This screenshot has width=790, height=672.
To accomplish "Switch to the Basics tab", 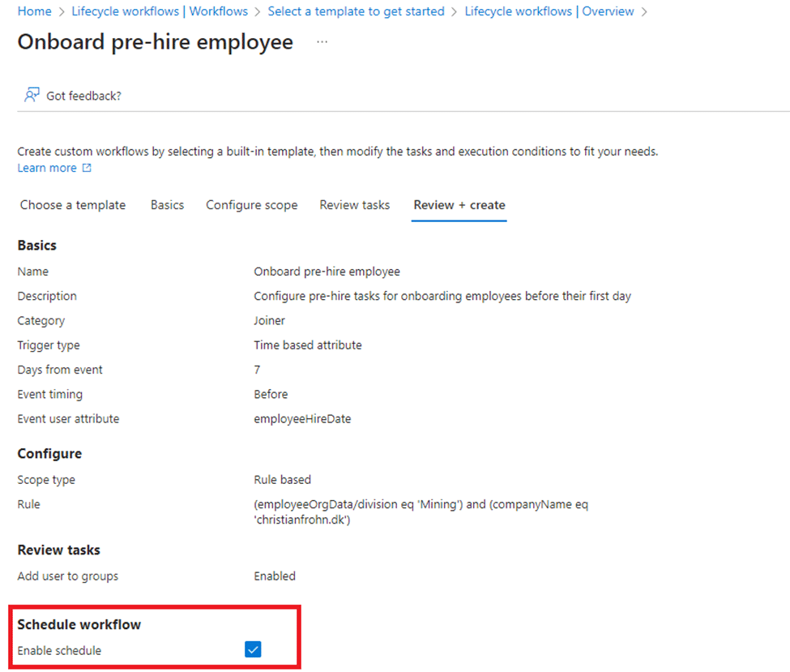I will (x=167, y=205).
